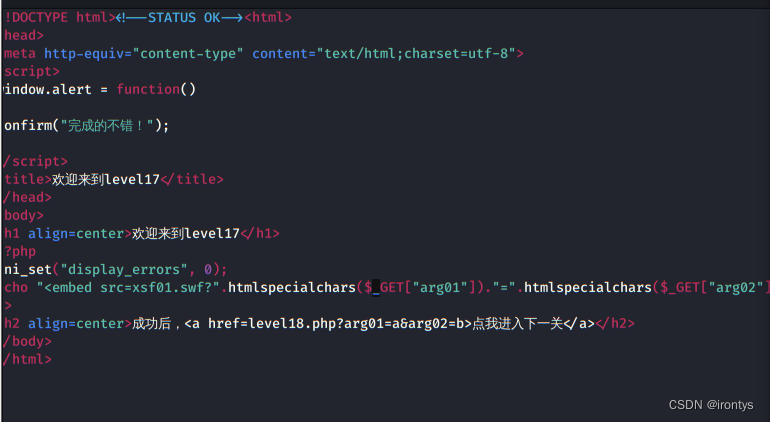The image size is (770, 422).
Task: Click the ini_set "display_errors" string
Action: click(x=124, y=269)
